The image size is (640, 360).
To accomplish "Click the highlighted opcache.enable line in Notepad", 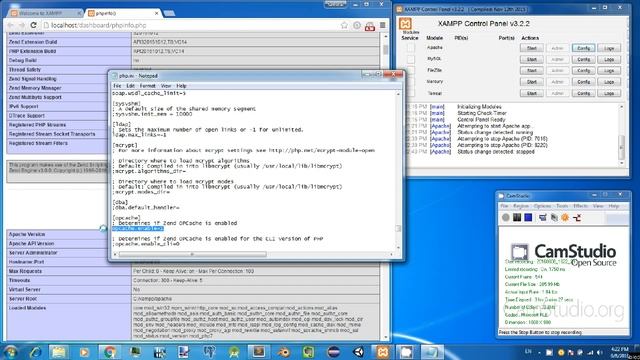I will [x=138, y=229].
